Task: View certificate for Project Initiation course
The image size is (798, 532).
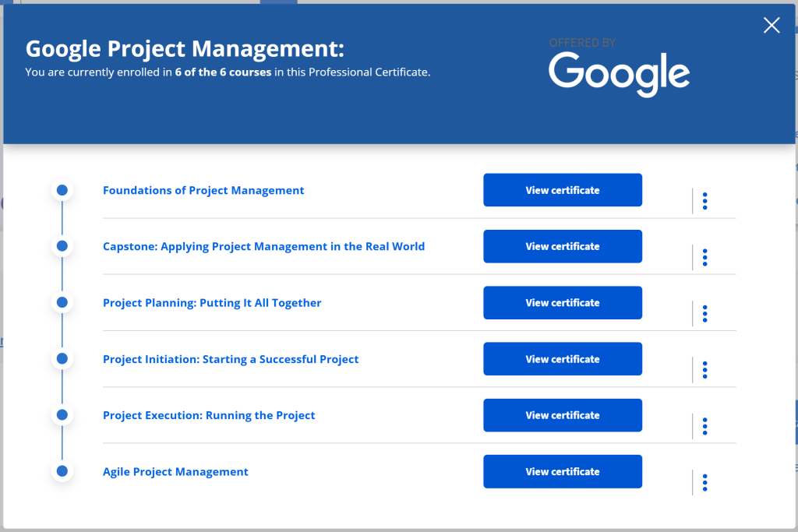Action: click(563, 358)
